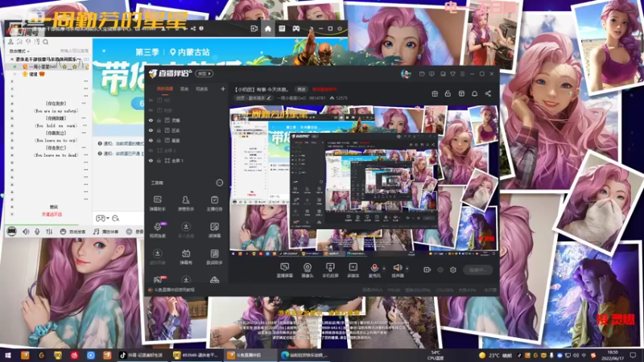
Task: Click the greyed connecting button at bottom right
Action: (477, 269)
